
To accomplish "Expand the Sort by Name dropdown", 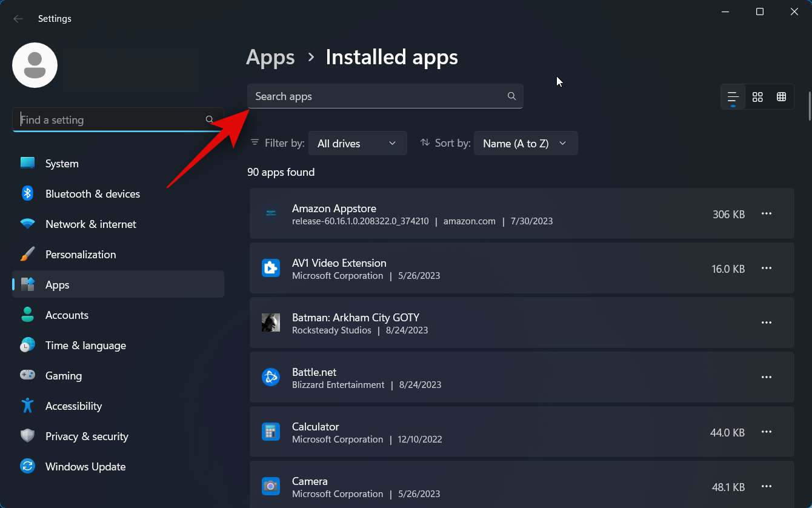I will tap(525, 144).
